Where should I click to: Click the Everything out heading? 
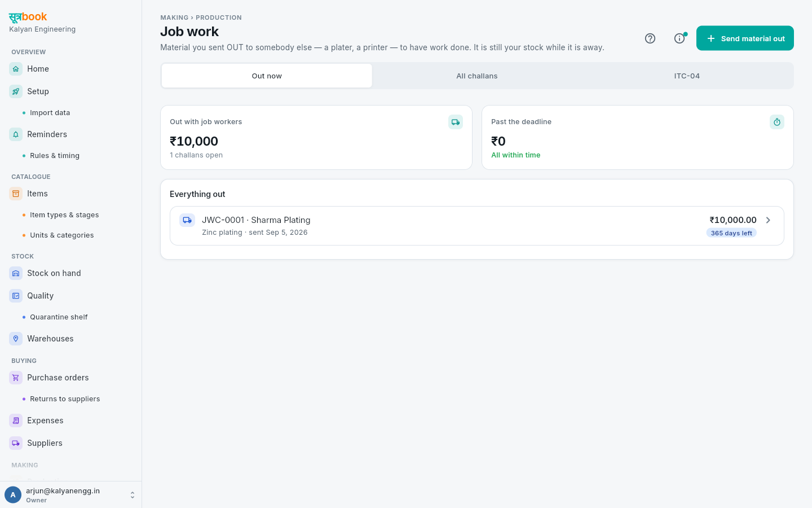[x=197, y=194]
